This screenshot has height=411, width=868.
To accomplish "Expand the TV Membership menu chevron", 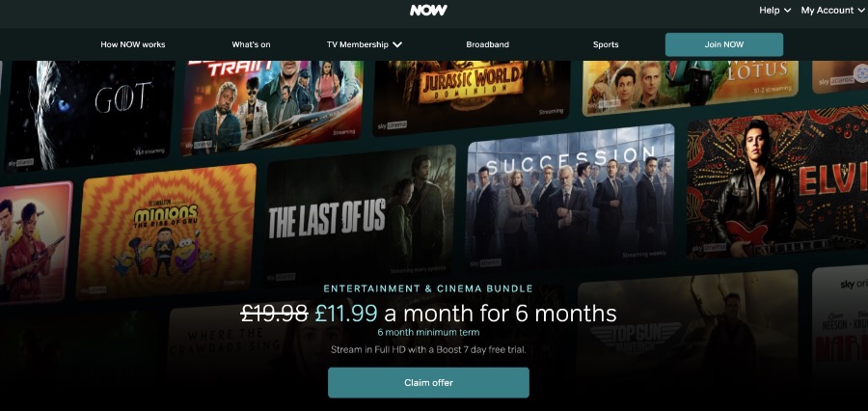I will [x=397, y=45].
